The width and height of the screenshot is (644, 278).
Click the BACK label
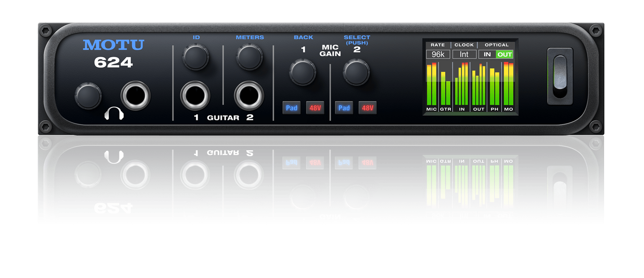coord(303,37)
